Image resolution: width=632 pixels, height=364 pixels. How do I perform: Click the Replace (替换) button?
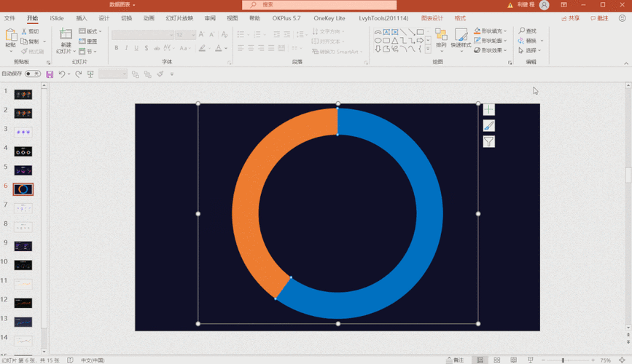coord(528,41)
